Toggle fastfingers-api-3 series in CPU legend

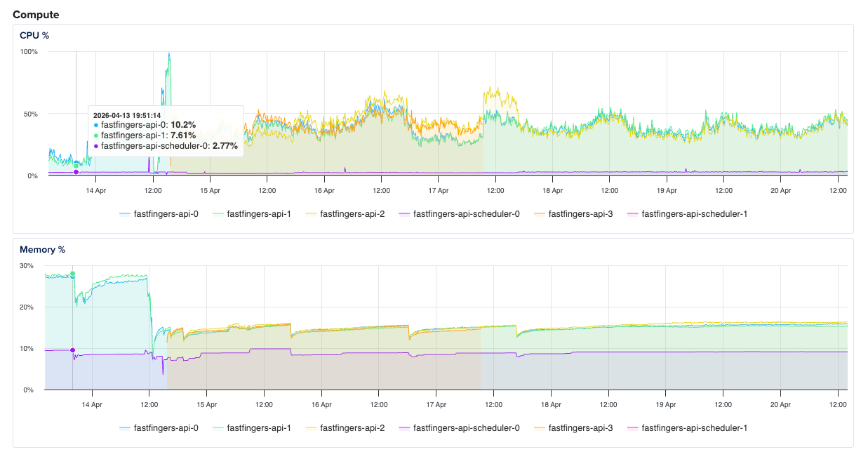click(573, 213)
